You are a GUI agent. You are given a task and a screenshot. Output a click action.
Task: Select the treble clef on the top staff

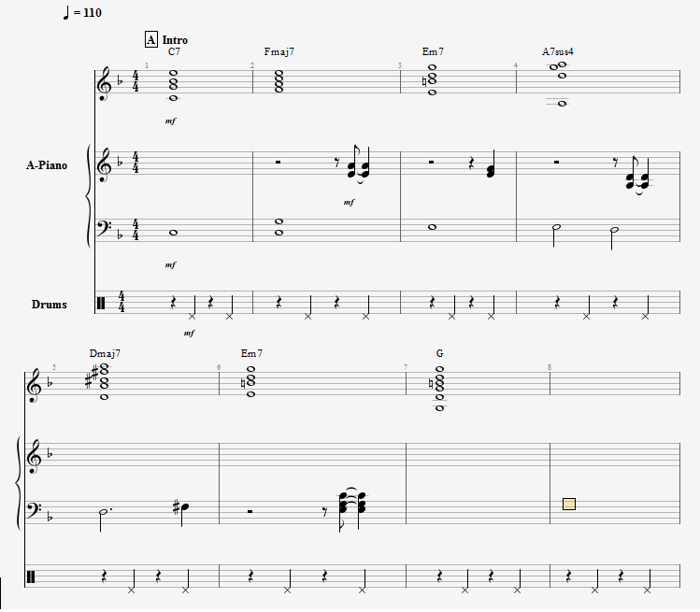pos(105,83)
